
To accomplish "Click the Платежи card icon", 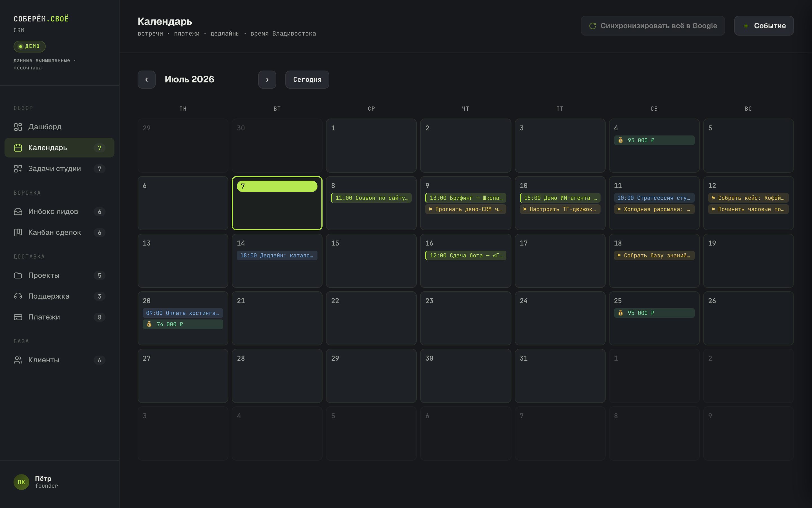I will [18, 317].
